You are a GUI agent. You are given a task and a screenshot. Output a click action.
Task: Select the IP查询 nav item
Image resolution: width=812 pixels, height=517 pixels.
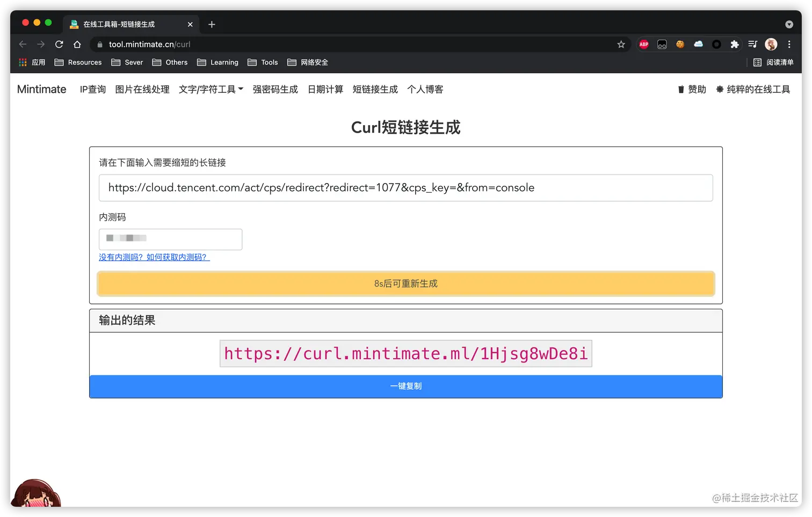(92, 89)
